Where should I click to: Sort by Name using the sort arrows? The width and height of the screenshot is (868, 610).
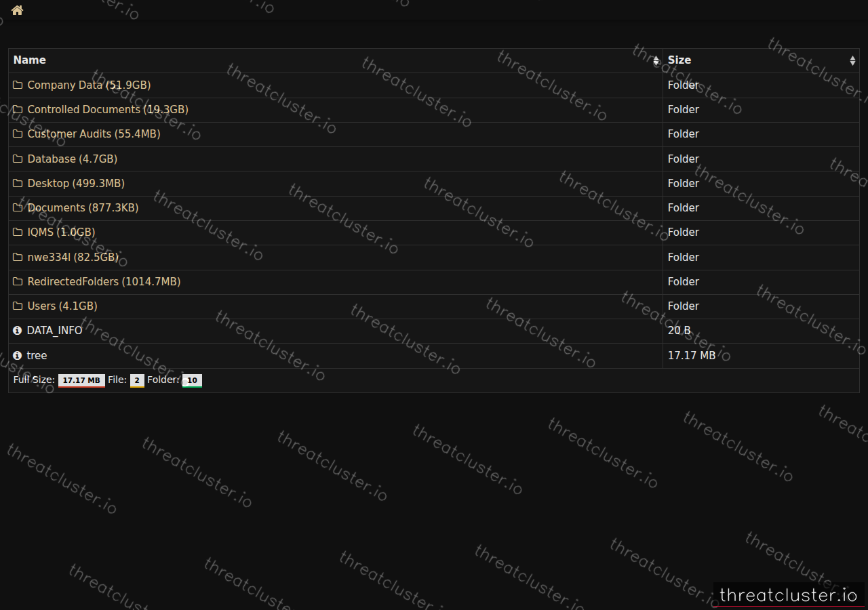(x=656, y=61)
